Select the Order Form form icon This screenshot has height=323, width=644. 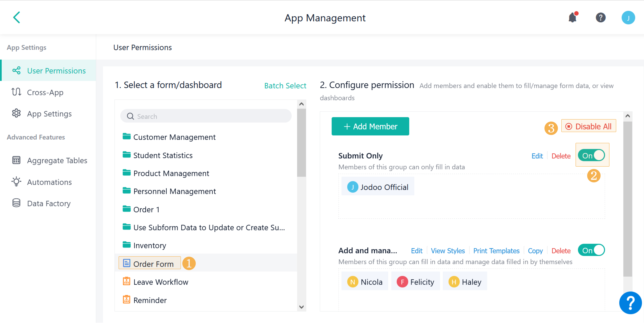pyautogui.click(x=127, y=263)
